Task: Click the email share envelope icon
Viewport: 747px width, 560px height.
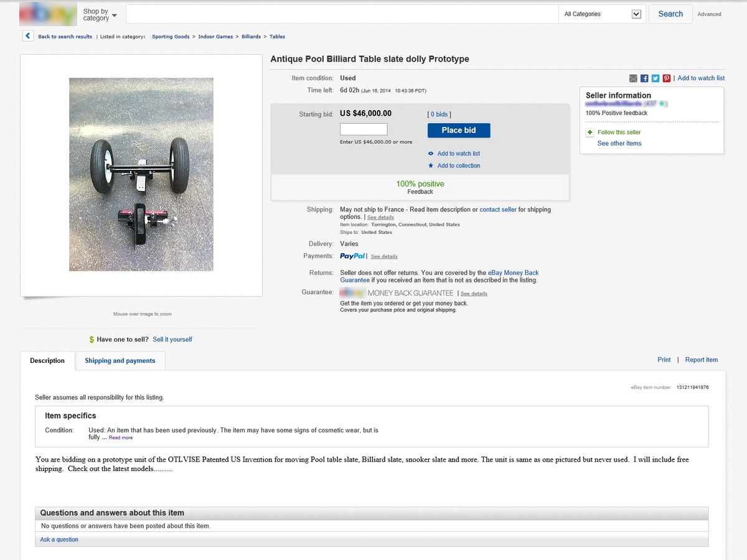Action: point(634,78)
